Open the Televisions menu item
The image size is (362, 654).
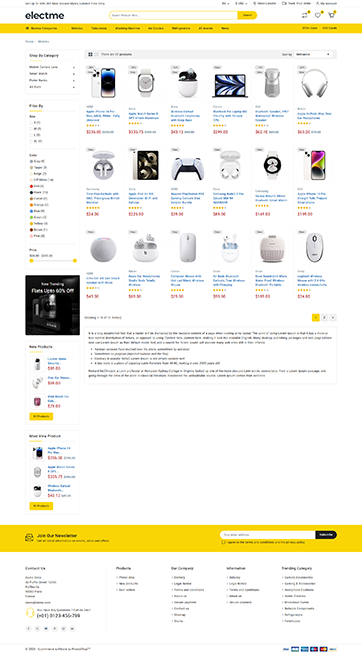99,28
